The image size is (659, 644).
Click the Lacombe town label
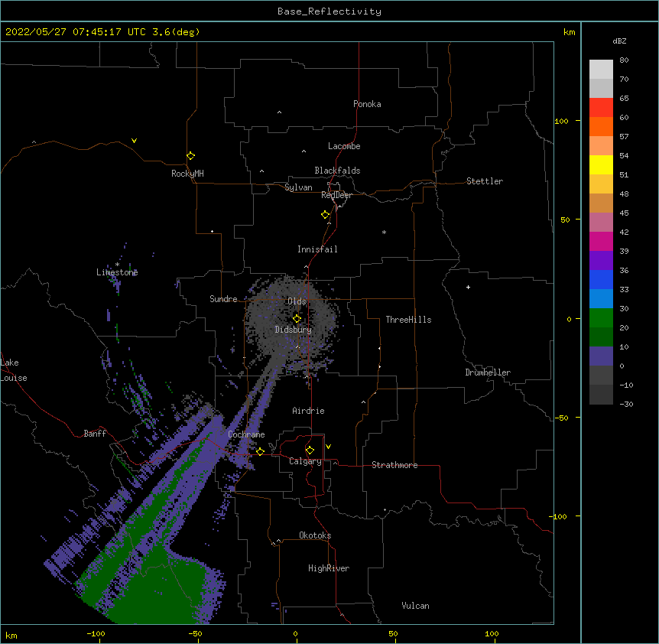(344, 146)
